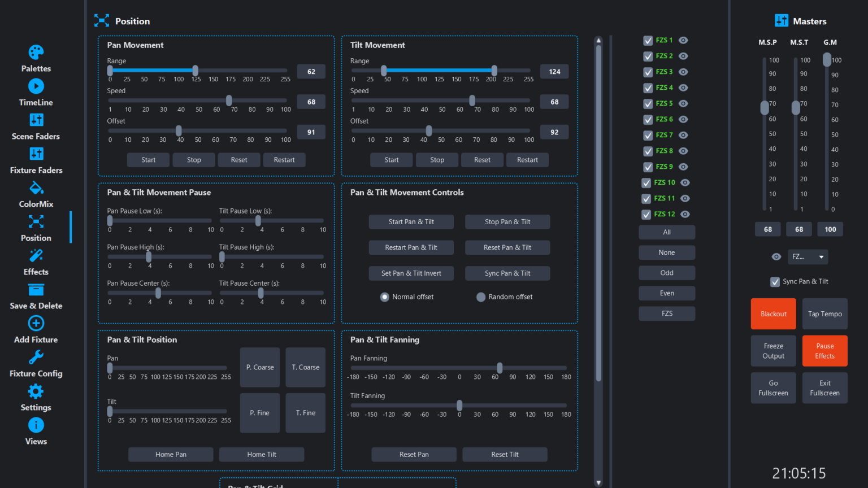Disable the Sync Pan & Tilt checkbox

tap(774, 281)
